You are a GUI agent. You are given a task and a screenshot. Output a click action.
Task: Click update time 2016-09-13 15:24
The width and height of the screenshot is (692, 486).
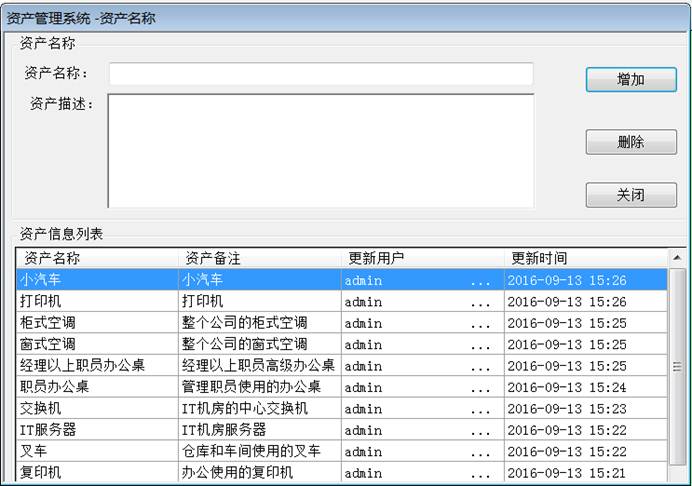[x=567, y=388]
